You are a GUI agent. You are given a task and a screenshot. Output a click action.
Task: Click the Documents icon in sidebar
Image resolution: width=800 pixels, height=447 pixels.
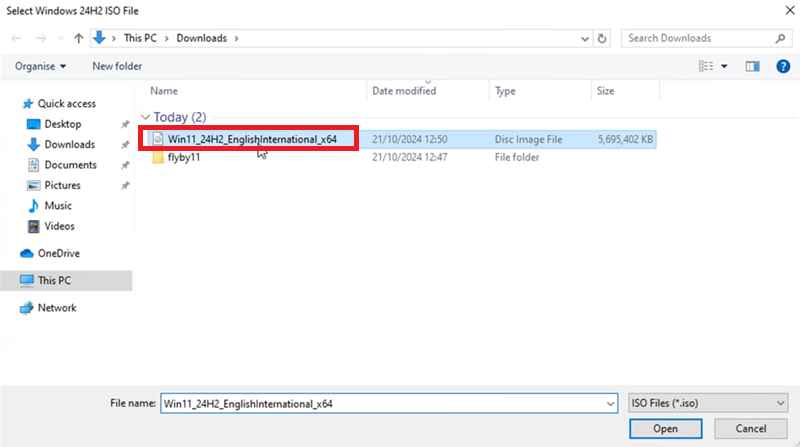tap(33, 165)
